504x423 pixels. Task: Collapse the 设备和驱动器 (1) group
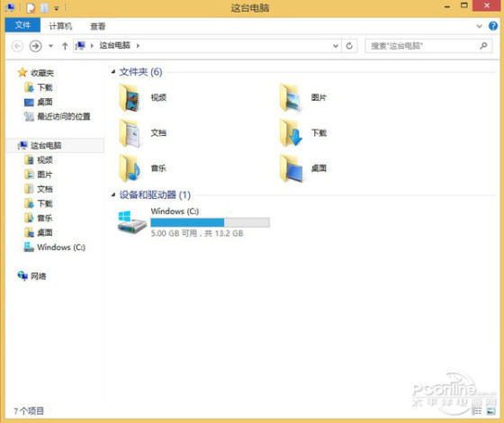pyautogui.click(x=113, y=194)
